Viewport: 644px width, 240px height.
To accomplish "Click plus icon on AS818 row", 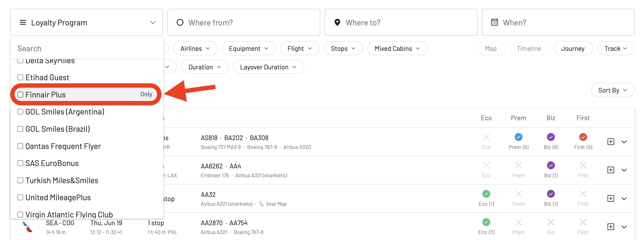I will [611, 142].
